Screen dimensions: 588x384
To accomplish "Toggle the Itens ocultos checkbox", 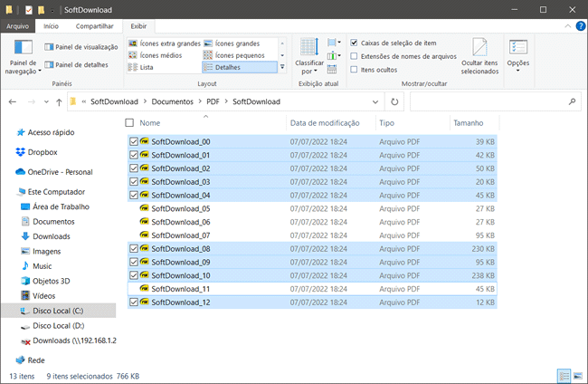I will click(x=355, y=69).
